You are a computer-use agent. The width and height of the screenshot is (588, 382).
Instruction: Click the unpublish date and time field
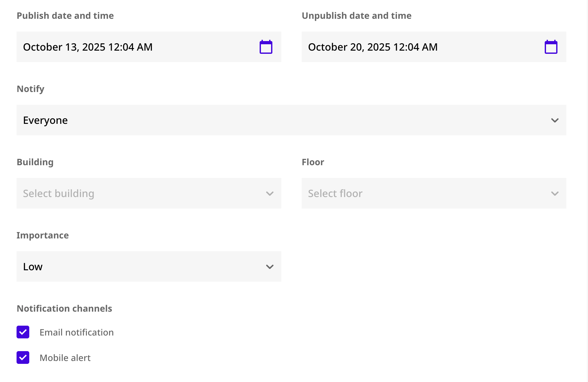coord(434,47)
